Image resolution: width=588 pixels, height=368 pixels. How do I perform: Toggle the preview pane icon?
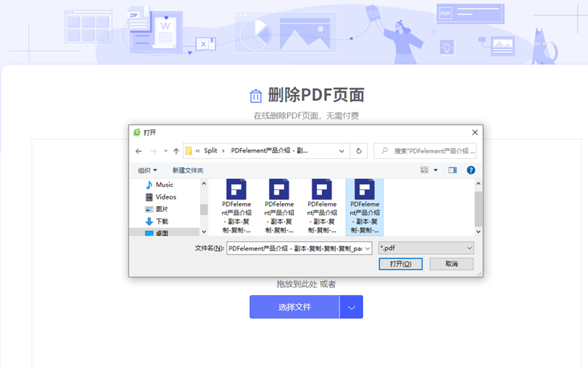click(x=453, y=170)
